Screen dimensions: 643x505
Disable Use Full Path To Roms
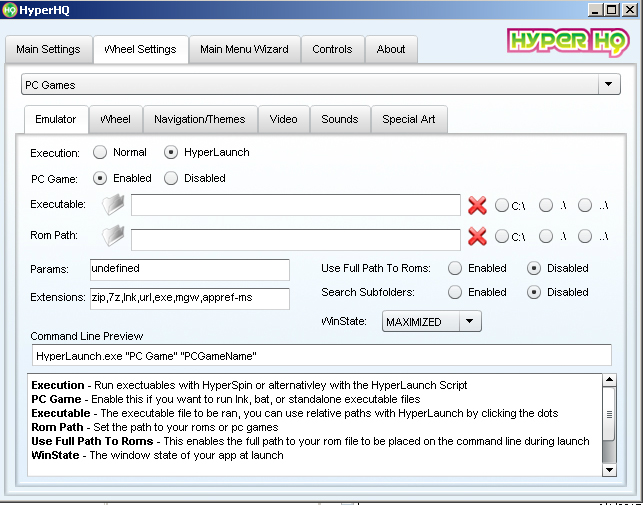pyautogui.click(x=534, y=268)
